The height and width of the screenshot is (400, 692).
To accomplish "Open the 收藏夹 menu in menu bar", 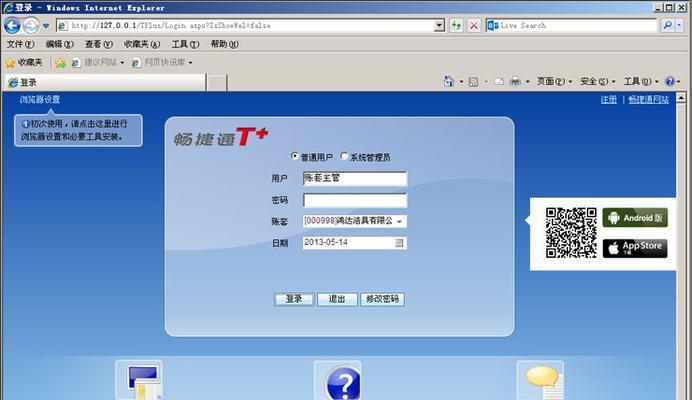I will [142, 44].
